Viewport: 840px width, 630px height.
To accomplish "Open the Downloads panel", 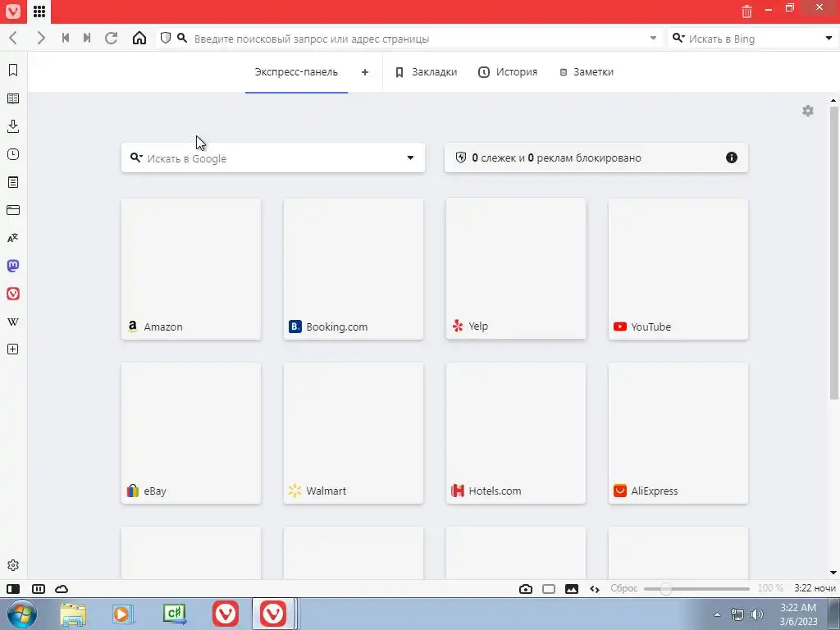I will 13,126.
